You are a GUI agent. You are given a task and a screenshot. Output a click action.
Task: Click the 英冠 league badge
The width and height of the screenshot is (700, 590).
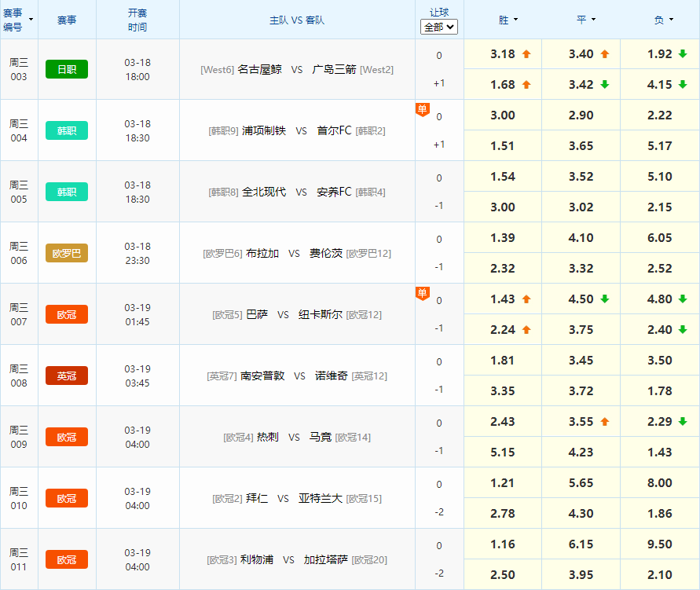coord(67,376)
